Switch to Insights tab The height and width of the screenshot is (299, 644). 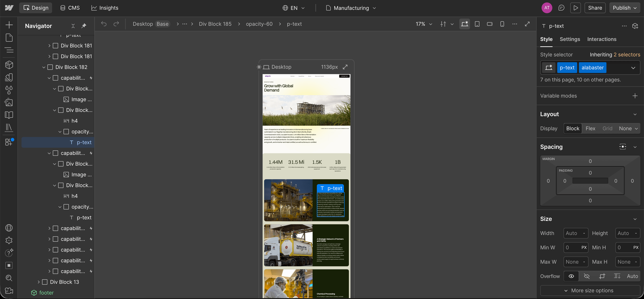click(x=105, y=8)
